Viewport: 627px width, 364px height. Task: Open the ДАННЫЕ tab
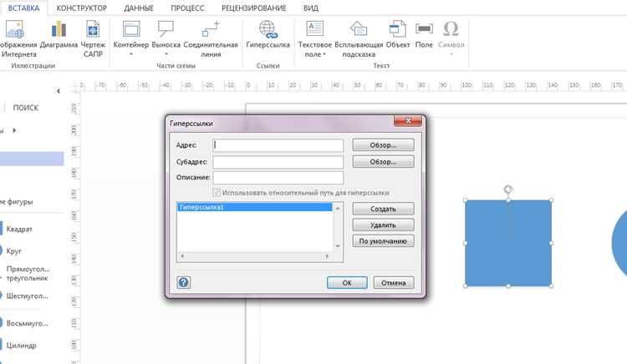(139, 8)
